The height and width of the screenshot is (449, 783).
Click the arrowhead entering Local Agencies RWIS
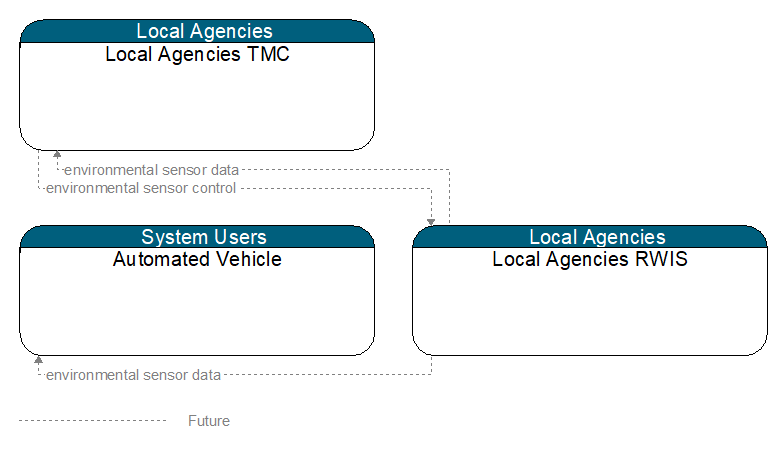pyautogui.click(x=431, y=222)
